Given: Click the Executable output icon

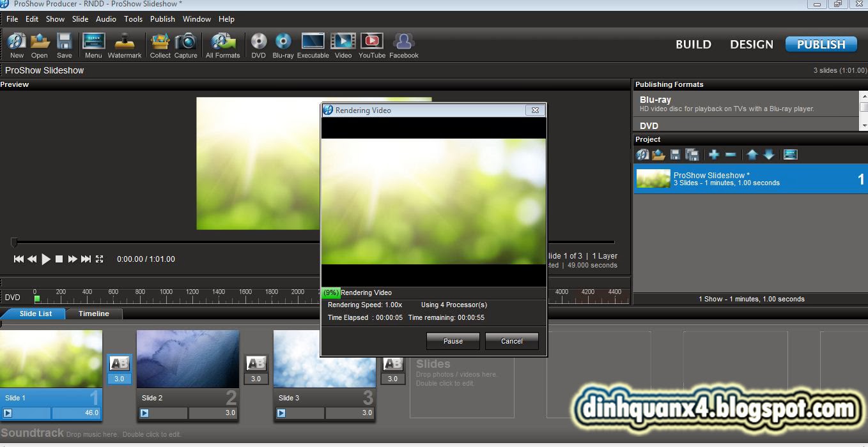Looking at the screenshot, I should coord(313,45).
